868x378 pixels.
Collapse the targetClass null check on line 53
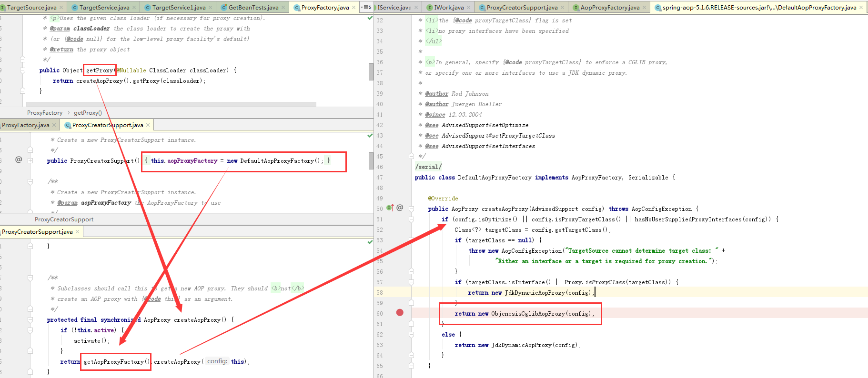tap(411, 240)
